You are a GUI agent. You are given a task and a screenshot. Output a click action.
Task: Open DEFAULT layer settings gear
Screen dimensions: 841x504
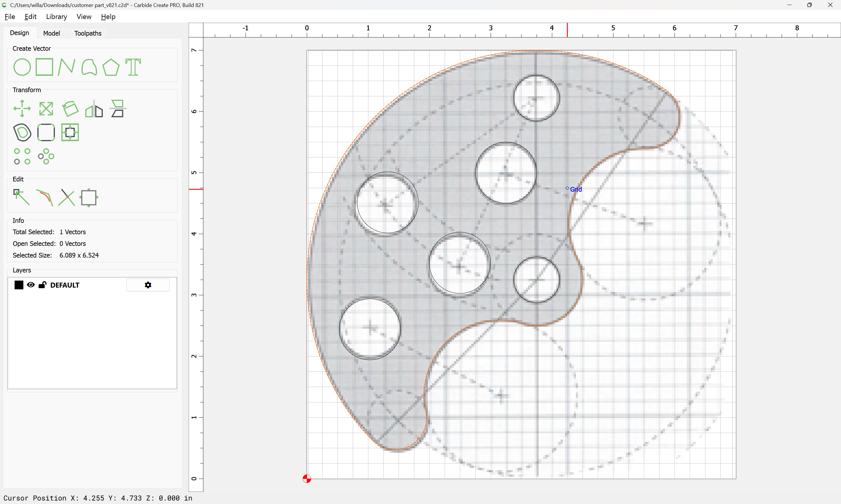coord(148,285)
